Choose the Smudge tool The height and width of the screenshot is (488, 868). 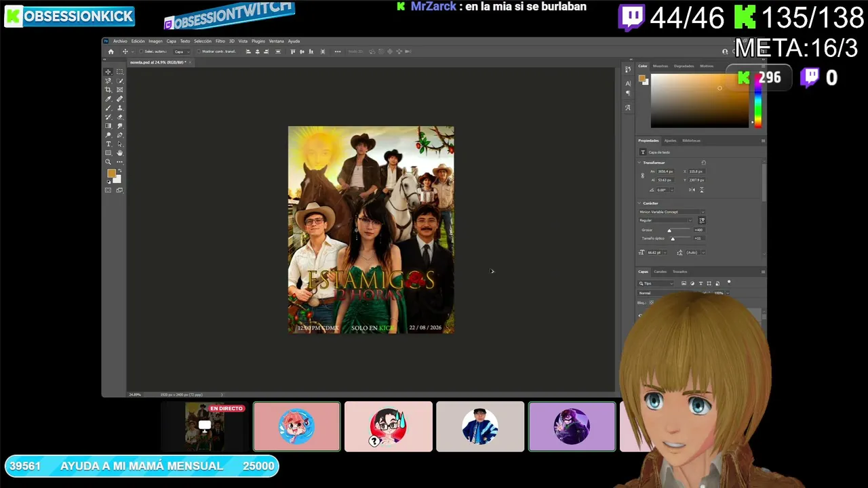pos(120,126)
